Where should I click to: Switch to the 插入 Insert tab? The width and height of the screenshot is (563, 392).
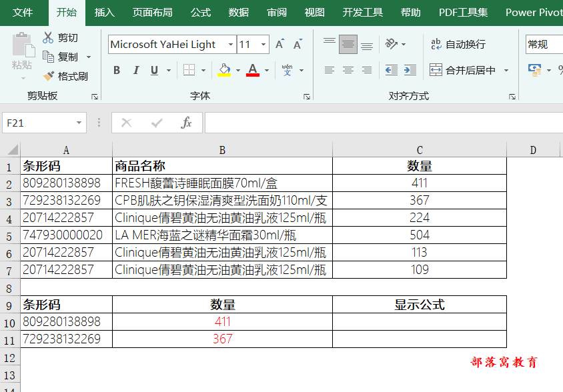[x=105, y=13]
